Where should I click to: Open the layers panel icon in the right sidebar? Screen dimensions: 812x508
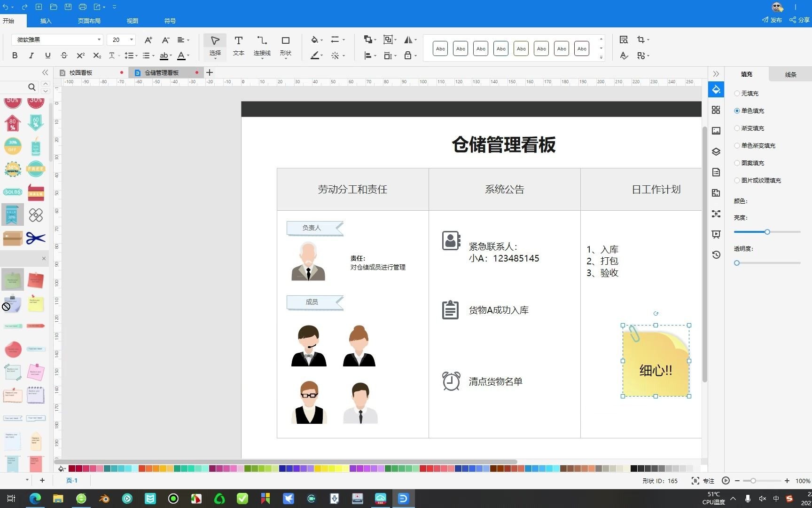click(x=716, y=151)
